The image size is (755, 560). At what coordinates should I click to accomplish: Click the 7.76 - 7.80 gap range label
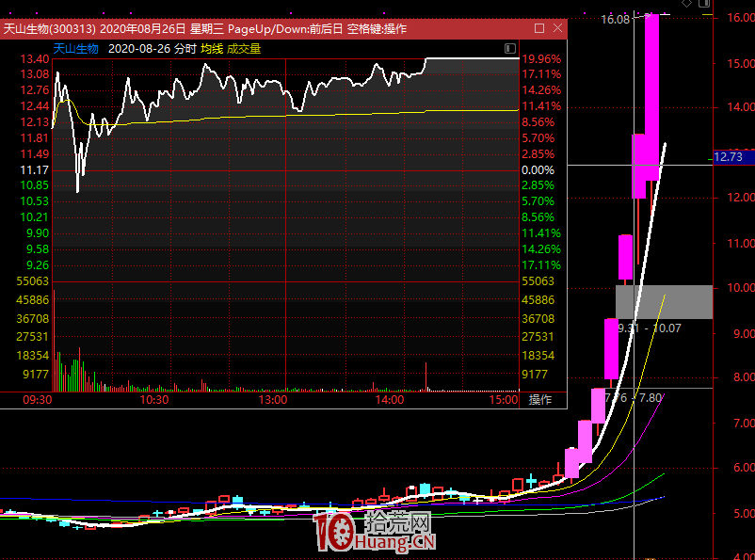pyautogui.click(x=634, y=398)
